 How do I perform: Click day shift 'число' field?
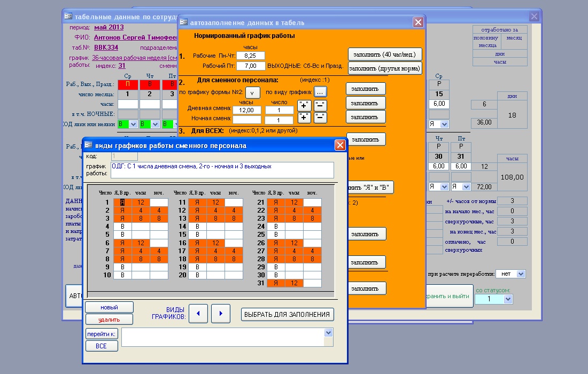coord(279,110)
